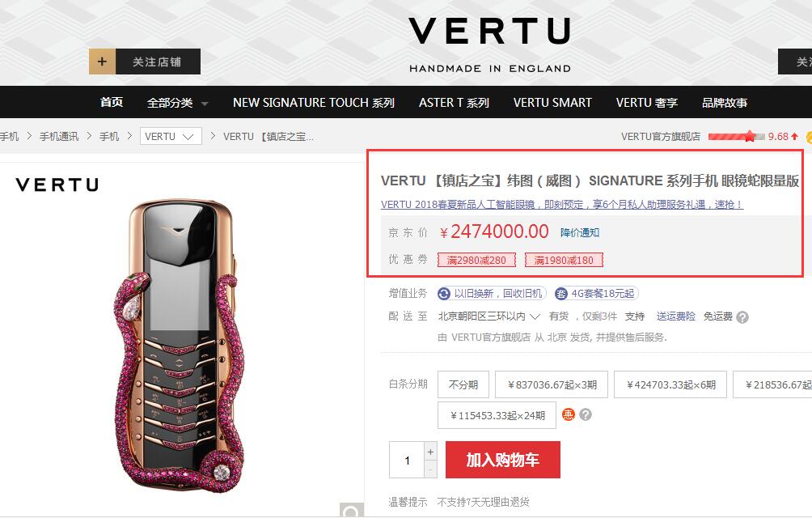The image size is (812, 518).
Task: Click the 套 icon for 4G套餐
Action: point(560,294)
